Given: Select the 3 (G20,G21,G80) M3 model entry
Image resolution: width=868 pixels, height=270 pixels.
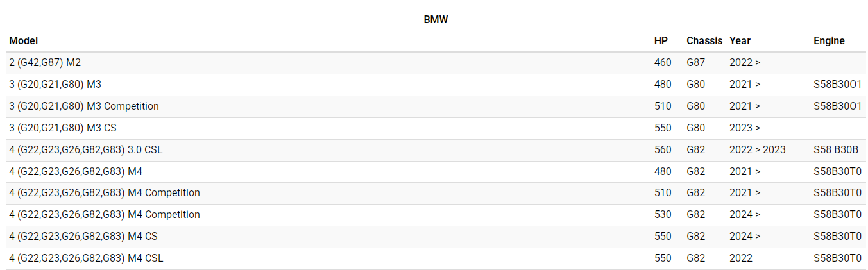Looking at the screenshot, I should click(55, 85).
